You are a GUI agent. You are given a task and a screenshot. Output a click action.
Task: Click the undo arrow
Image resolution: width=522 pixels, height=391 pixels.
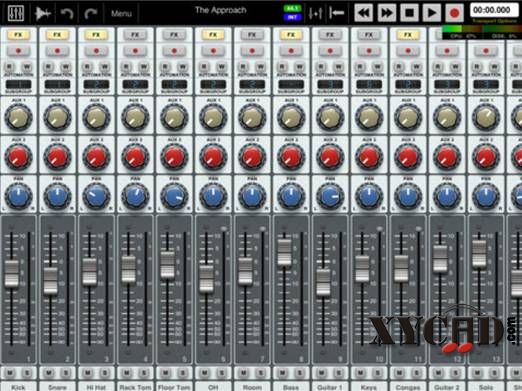pos(67,13)
